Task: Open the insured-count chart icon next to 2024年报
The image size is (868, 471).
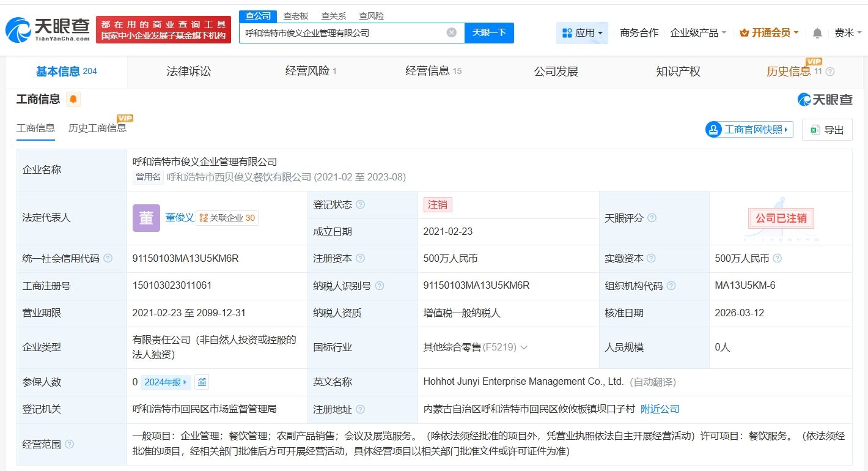Action: (x=202, y=382)
